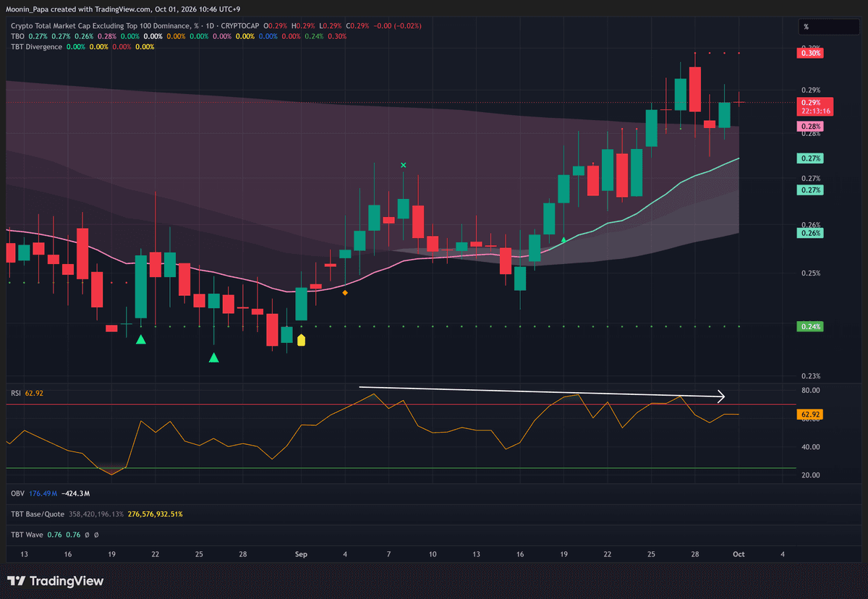Image resolution: width=868 pixels, height=599 pixels.
Task: Select the TBO indicator legend label
Action: coord(17,36)
